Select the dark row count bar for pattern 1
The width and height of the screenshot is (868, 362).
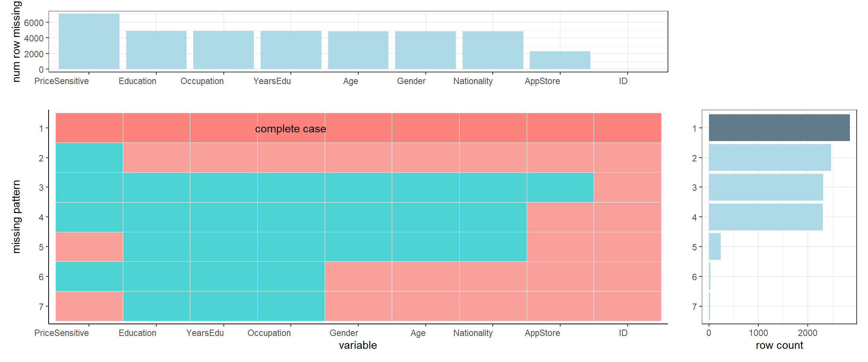[779, 128]
